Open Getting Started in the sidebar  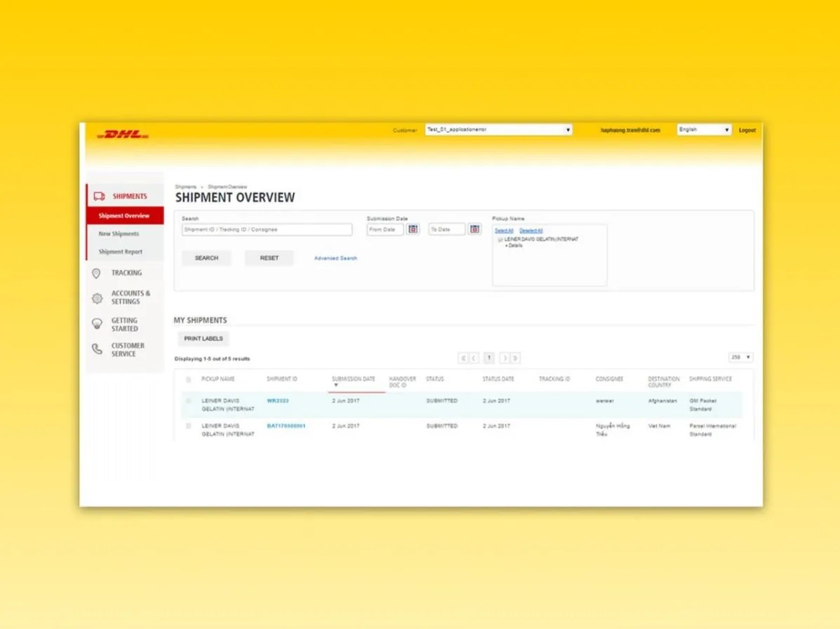(124, 325)
